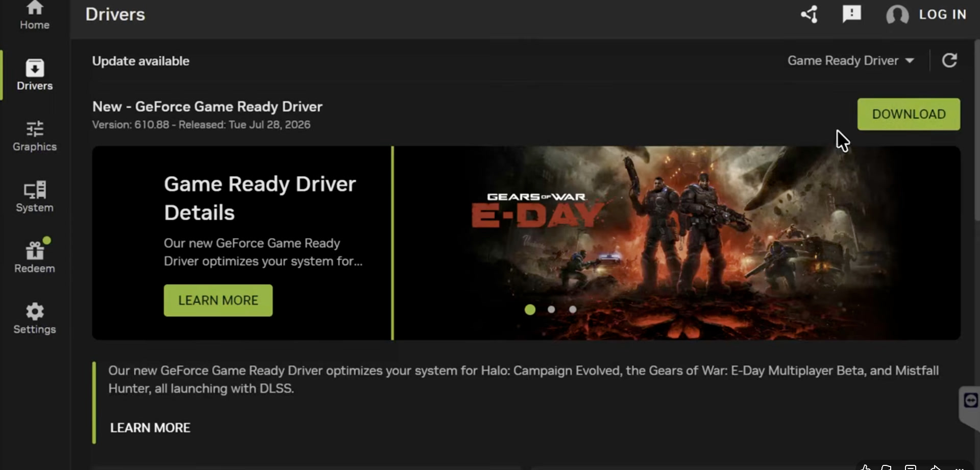
Task: Select the third carousel dot
Action: coord(573,309)
